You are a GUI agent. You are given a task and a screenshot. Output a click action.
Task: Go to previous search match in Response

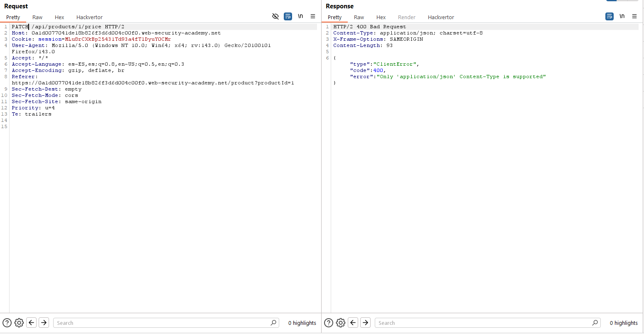[x=353, y=323]
